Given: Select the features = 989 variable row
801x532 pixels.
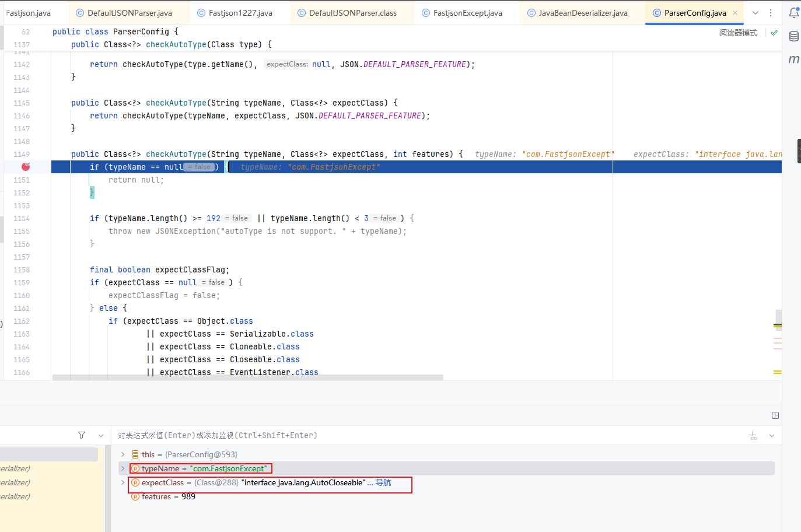Looking at the screenshot, I should tap(169, 496).
